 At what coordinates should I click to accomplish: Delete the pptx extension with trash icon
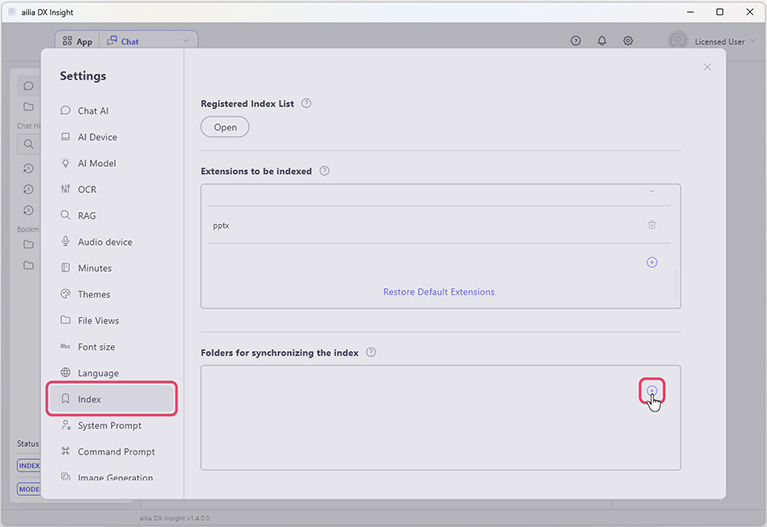652,225
